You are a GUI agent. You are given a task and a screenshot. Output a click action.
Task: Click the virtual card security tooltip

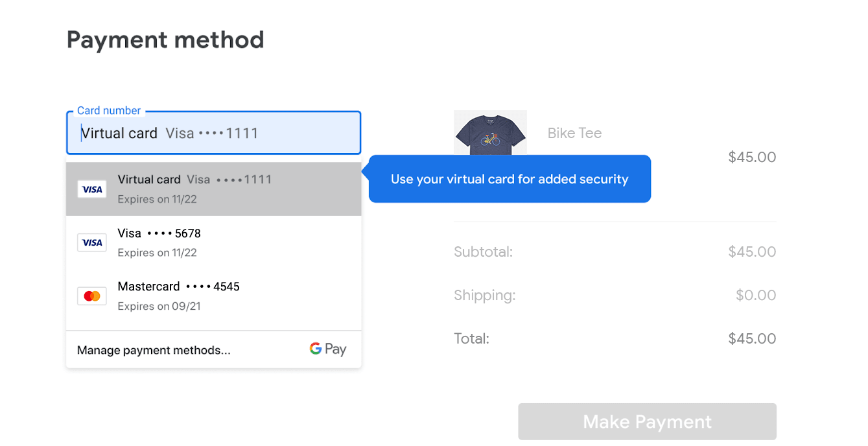tap(510, 179)
